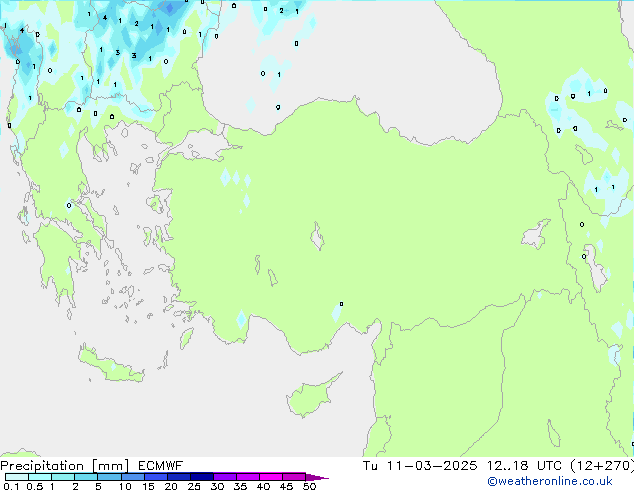This screenshot has width=634, height=490.
Task: Click legend swatch between 10 and 15
Action: point(132,477)
